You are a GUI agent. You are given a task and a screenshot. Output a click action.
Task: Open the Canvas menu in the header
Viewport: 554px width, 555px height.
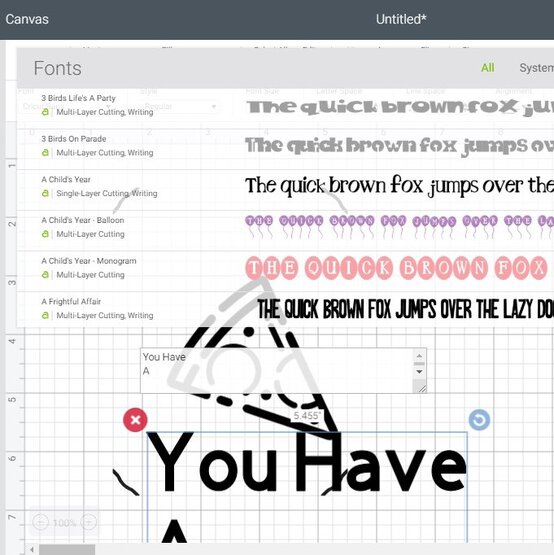click(x=27, y=19)
